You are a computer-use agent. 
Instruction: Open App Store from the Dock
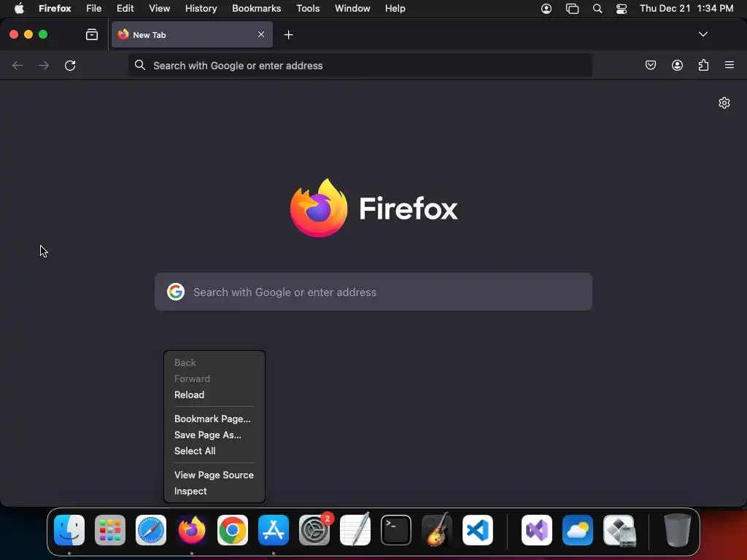point(274,529)
